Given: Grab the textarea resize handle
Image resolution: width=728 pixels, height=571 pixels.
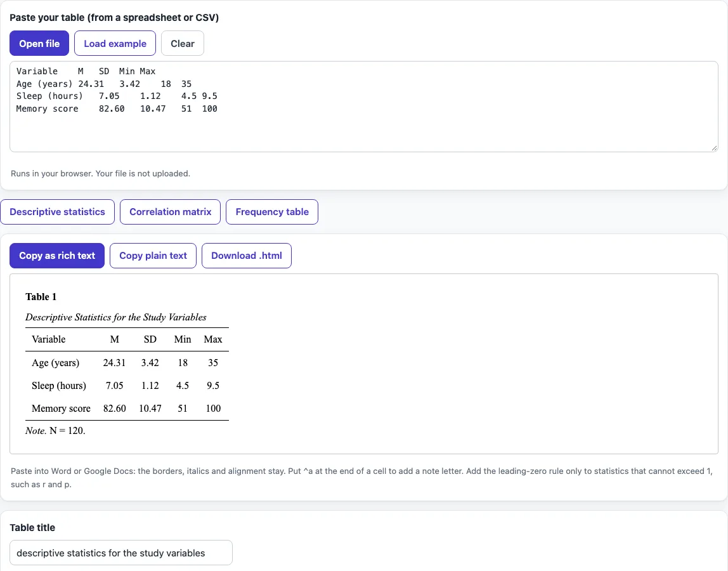Looking at the screenshot, I should [714, 148].
